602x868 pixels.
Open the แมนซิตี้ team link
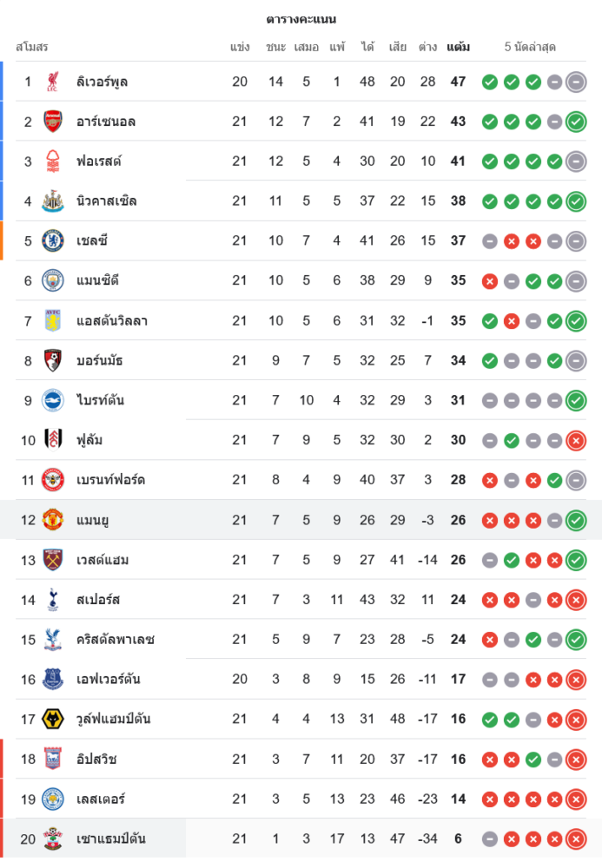(x=97, y=280)
